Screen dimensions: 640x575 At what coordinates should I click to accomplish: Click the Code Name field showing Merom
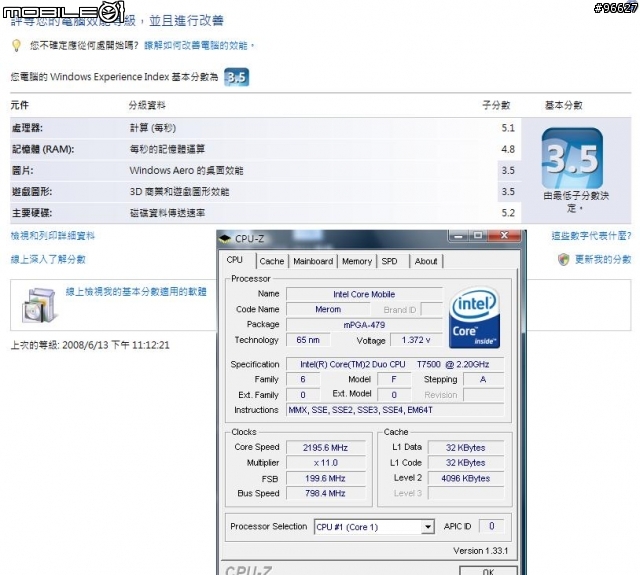click(328, 309)
